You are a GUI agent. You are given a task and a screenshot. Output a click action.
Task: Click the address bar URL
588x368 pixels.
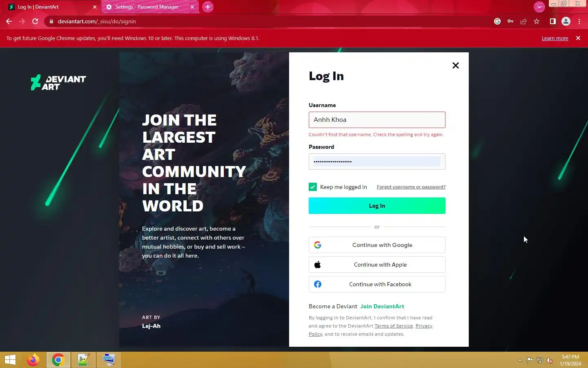(97, 21)
